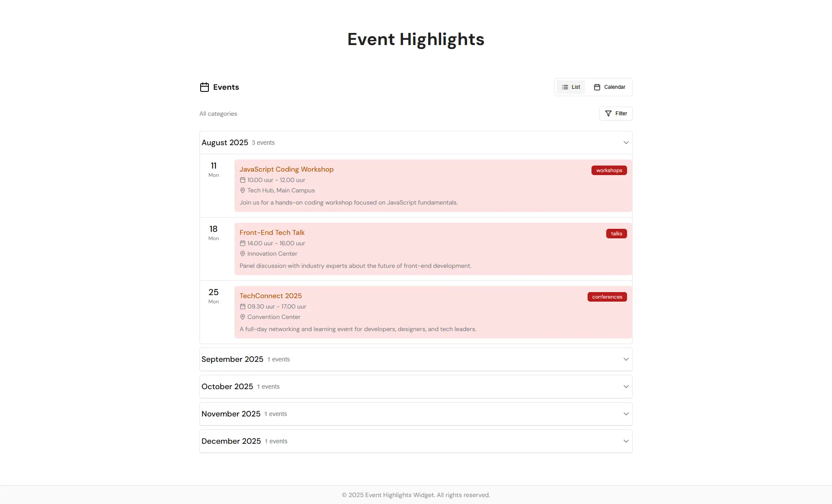Click the calendar icon beside 09.30 uur

pos(242,306)
